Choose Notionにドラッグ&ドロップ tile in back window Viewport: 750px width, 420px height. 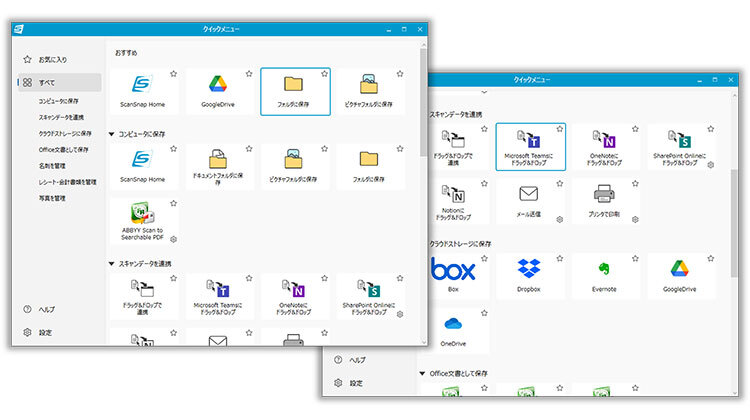click(x=458, y=201)
